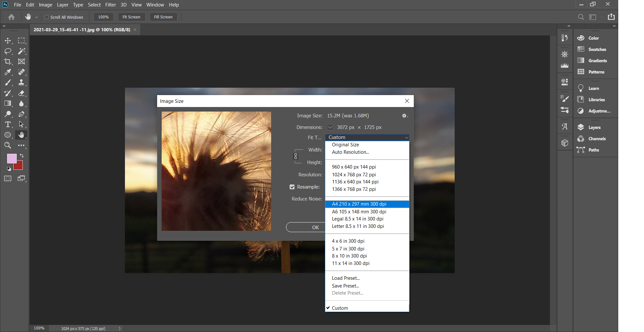Select the Clone Stamp tool
The image size is (644, 332).
(22, 83)
